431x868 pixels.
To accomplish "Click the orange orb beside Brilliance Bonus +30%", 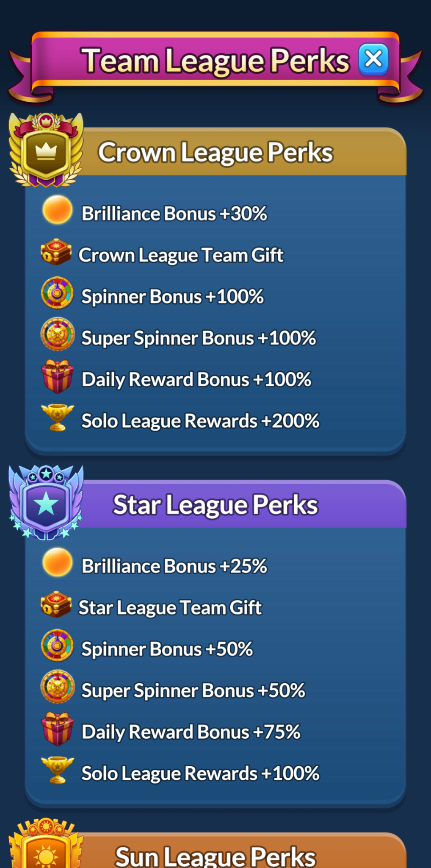I will click(57, 209).
